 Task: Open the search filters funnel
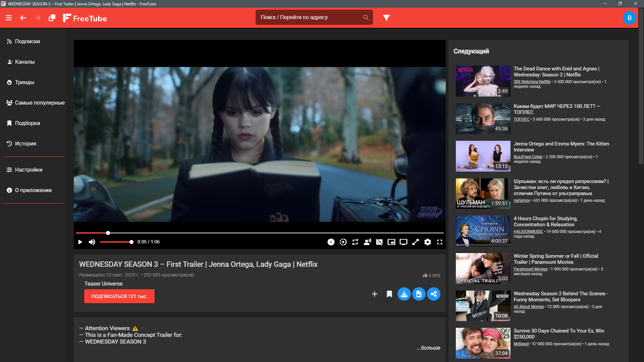coord(386,17)
